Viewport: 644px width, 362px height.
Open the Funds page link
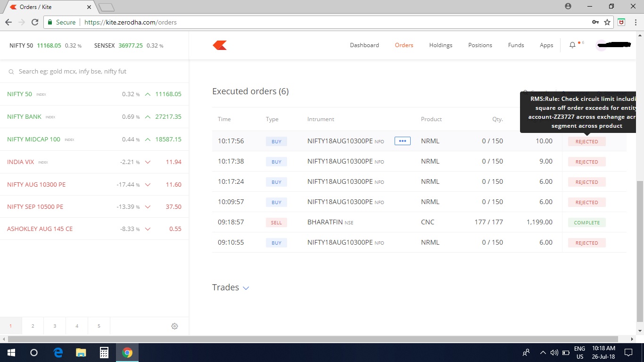click(x=516, y=45)
